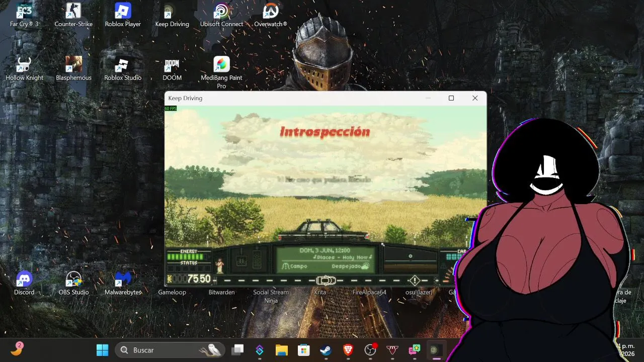Click the Despejado weather label
This screenshot has width=644, height=362.
[346, 266]
